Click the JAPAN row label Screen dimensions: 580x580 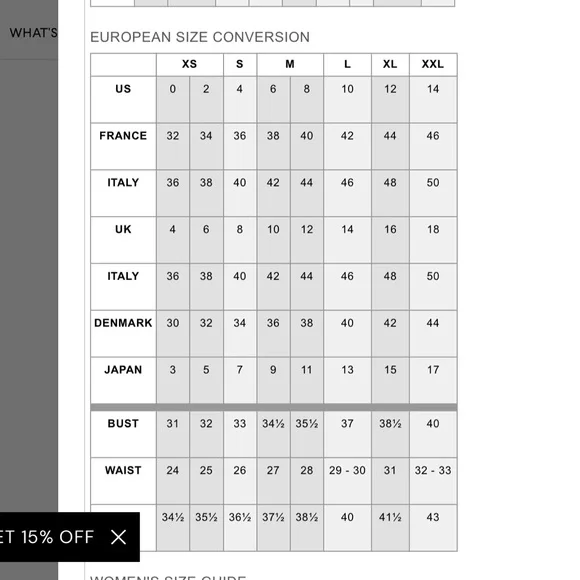123,370
